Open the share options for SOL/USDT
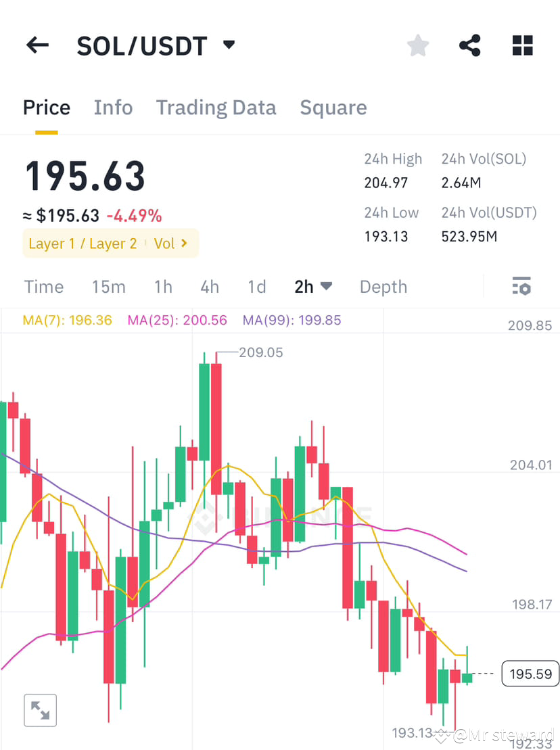The image size is (560, 750). point(469,45)
